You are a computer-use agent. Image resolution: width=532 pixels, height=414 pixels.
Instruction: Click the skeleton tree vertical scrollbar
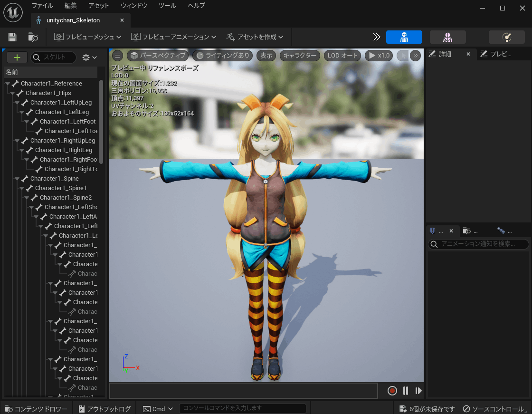(101, 122)
